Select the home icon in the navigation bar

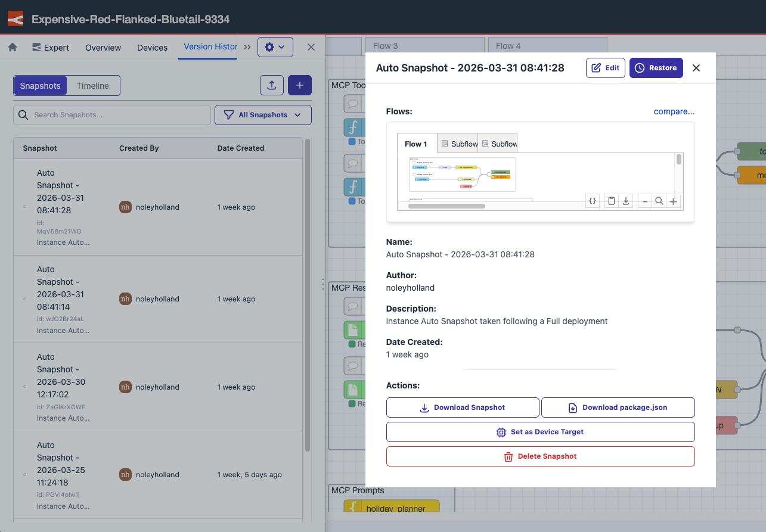pos(12,46)
